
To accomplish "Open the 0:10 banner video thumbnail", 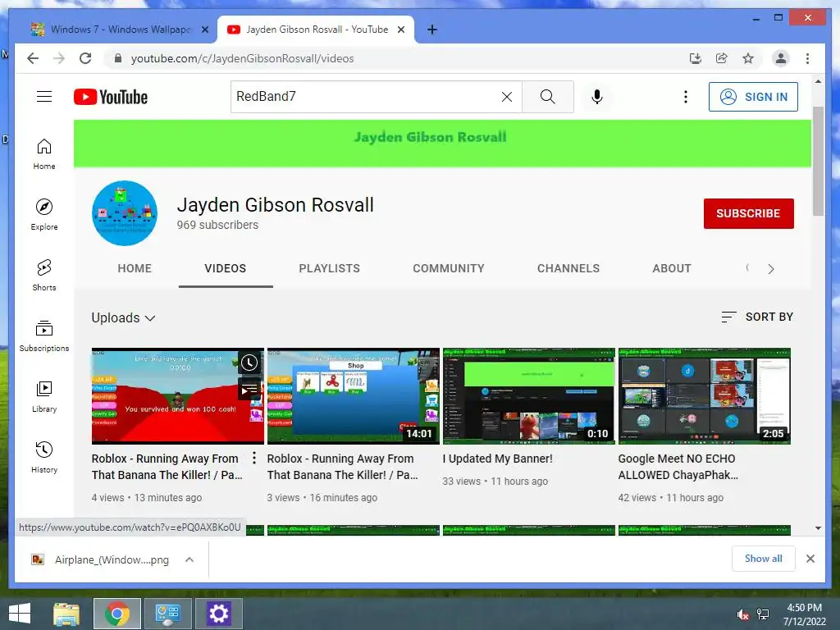I will pos(529,396).
